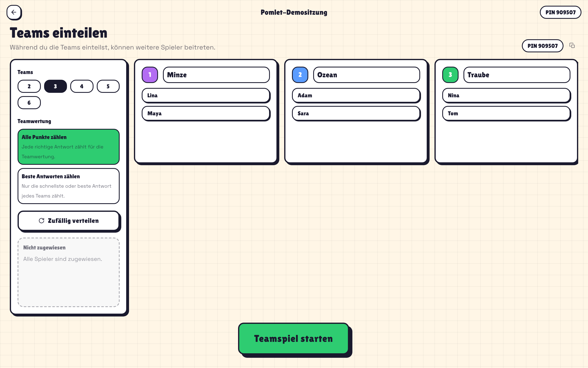The image size is (588, 368).
Task: Select Alle Punkte zählen scoring option
Action: click(x=69, y=147)
